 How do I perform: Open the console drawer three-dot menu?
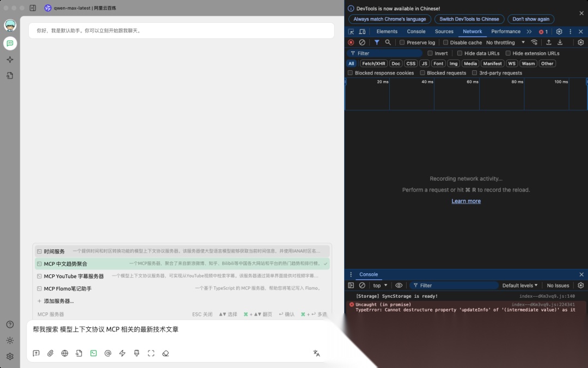click(x=351, y=274)
